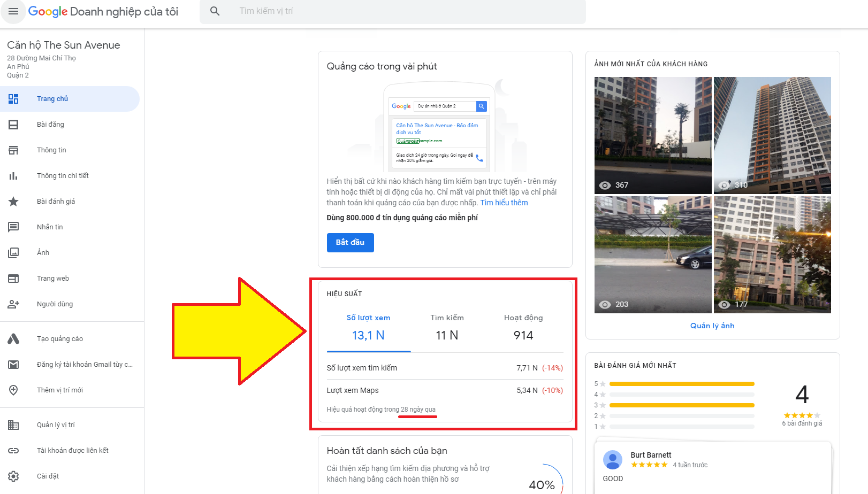The image size is (868, 494).
Task: Click the 3-star rating bar
Action: (x=682, y=405)
